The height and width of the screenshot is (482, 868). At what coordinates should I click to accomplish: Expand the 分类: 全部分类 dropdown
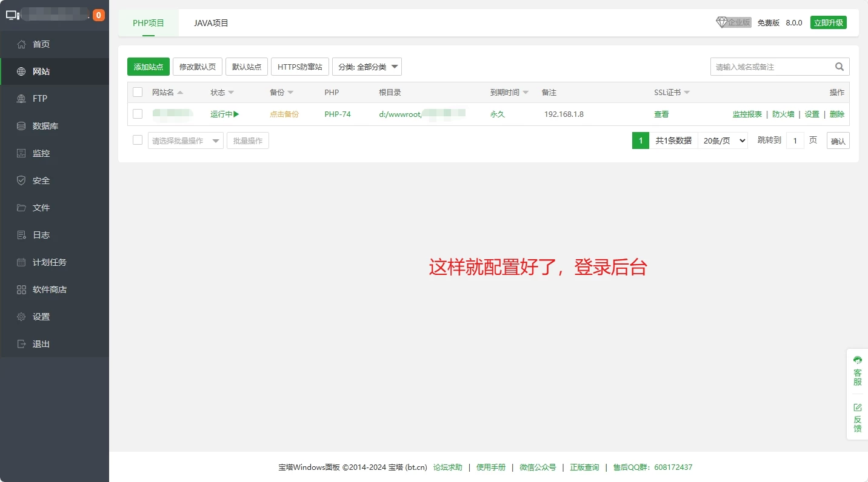point(367,67)
